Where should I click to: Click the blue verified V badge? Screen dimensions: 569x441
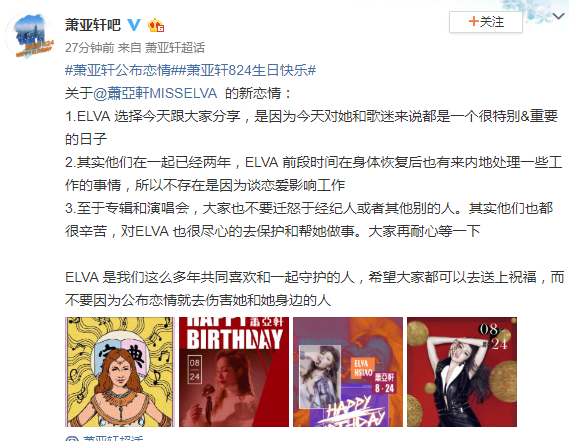[x=134, y=25]
